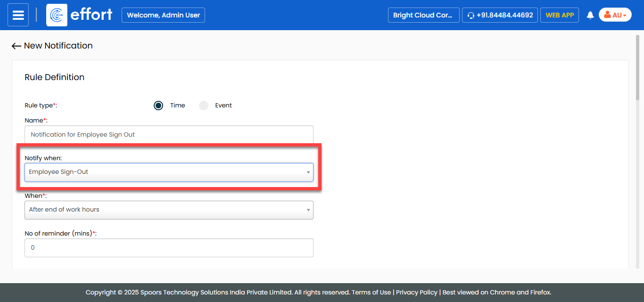The height and width of the screenshot is (302, 644).
Task: Select the Event rule type radio
Action: 204,106
